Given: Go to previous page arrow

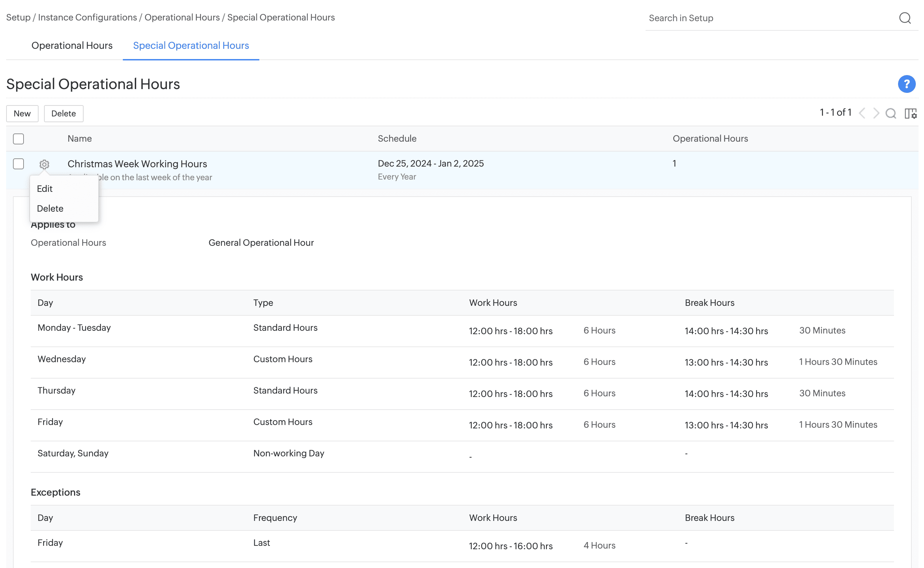Looking at the screenshot, I should (x=863, y=113).
